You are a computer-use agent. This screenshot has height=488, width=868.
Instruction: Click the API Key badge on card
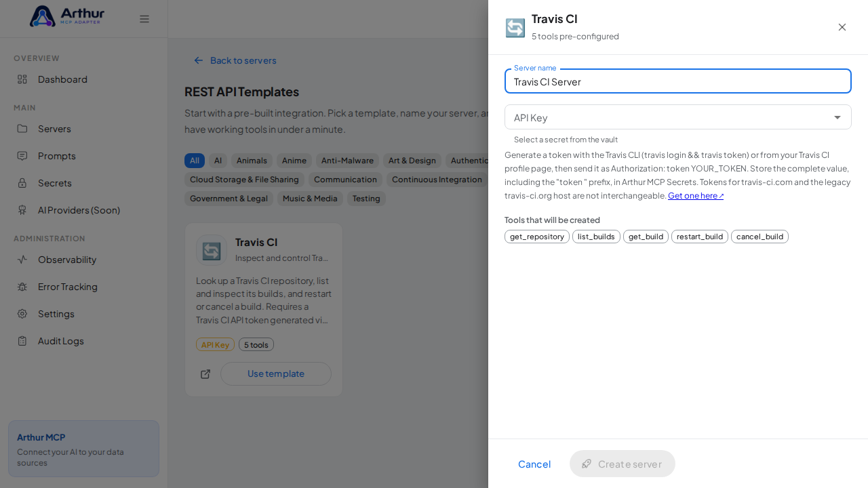click(x=215, y=344)
